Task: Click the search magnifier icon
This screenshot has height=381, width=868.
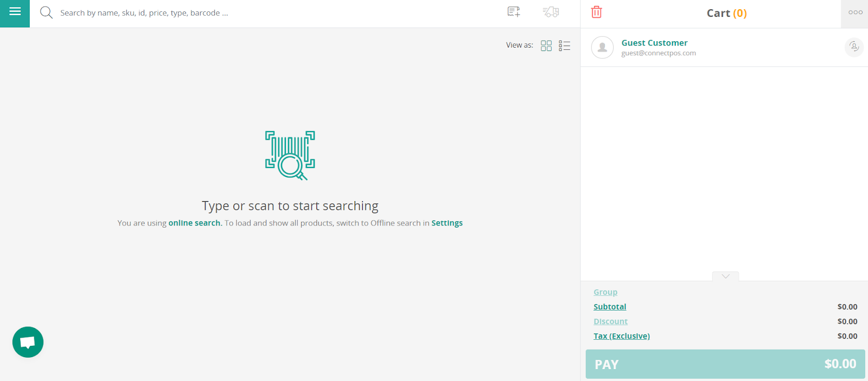Action: pyautogui.click(x=47, y=12)
